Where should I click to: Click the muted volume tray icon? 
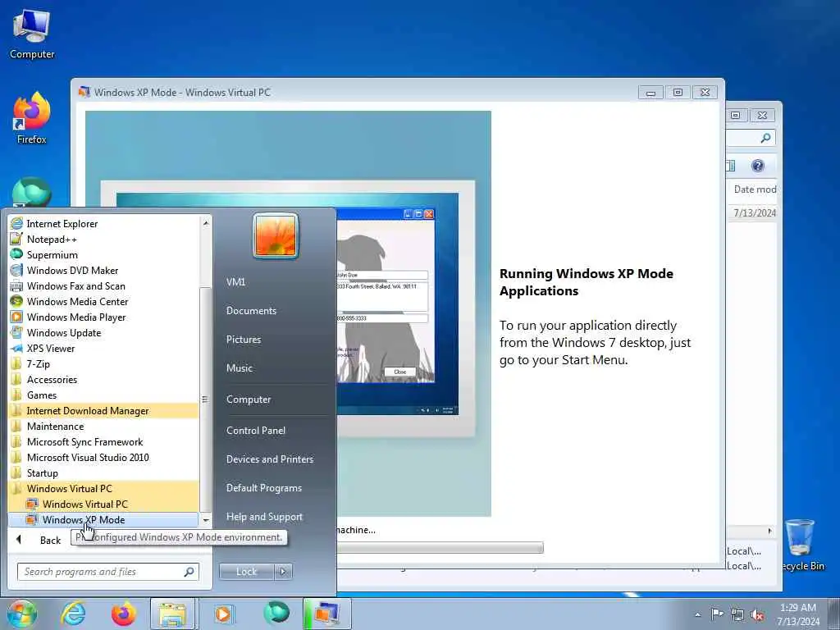pyautogui.click(x=757, y=614)
